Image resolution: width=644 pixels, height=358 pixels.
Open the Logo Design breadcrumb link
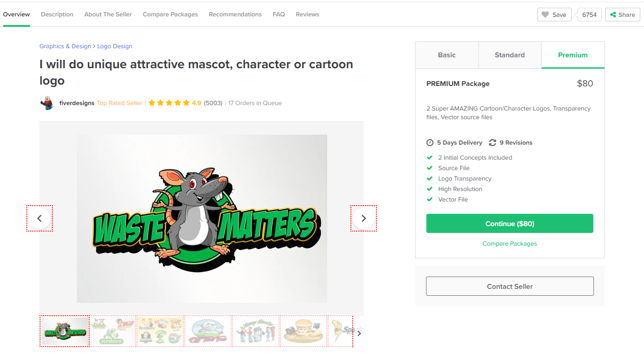coord(115,46)
